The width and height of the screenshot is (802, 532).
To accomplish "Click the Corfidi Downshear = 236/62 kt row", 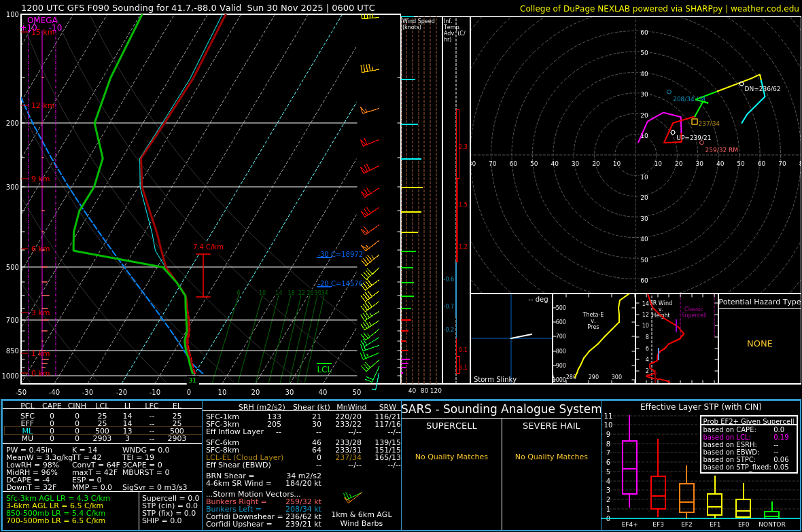I will click(264, 516).
